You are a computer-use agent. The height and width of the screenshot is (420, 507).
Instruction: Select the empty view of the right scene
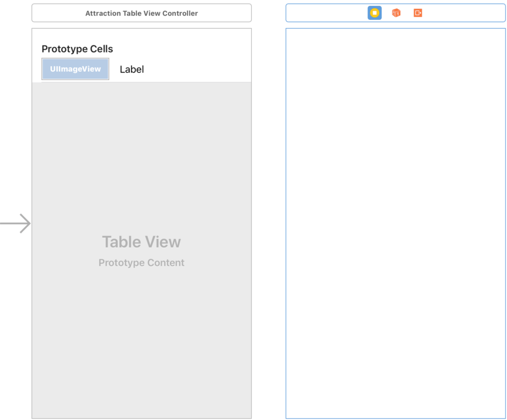[x=395, y=222]
